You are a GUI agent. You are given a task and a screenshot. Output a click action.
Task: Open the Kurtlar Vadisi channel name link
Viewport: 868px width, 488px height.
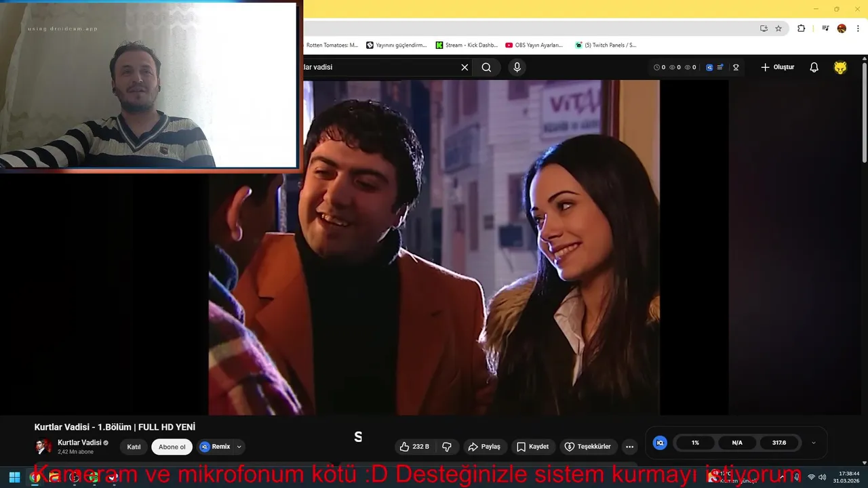[79, 443]
